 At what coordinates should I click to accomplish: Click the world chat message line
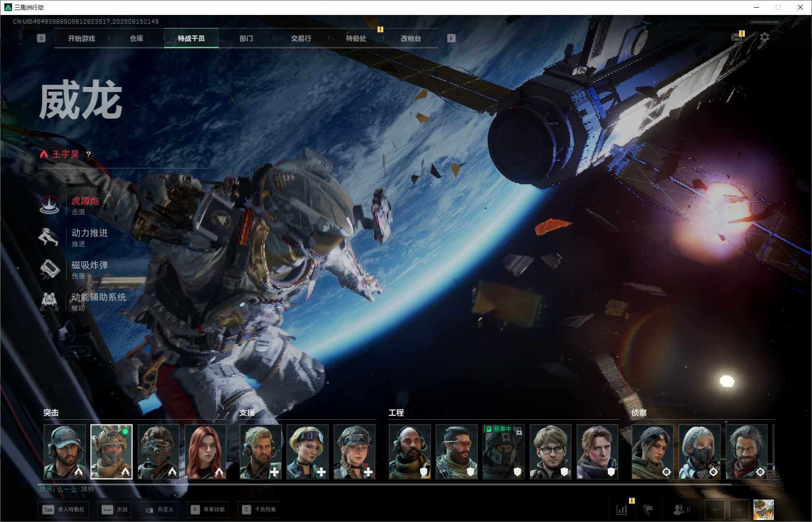[x=67, y=489]
